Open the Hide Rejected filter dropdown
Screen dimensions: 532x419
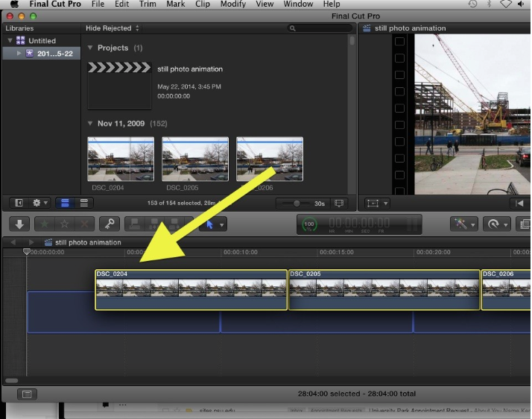pos(113,28)
